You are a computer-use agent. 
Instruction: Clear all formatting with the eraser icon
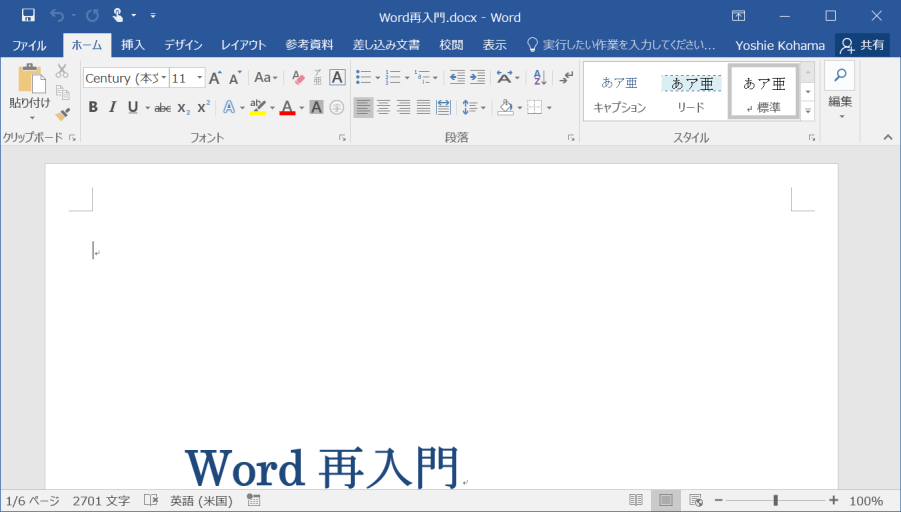(298, 78)
